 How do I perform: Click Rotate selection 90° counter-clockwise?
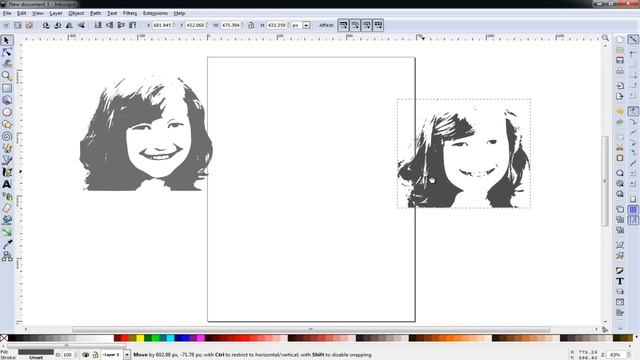coord(46,25)
